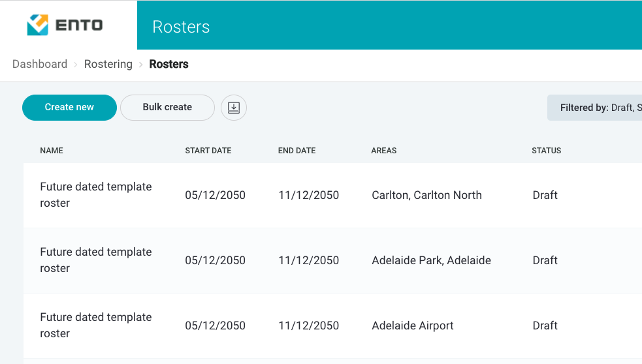Click the download/export rosters icon button

234,108
